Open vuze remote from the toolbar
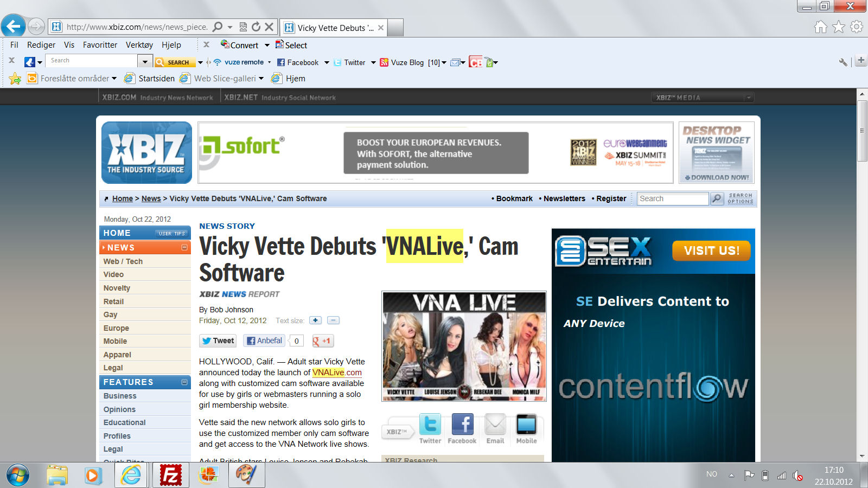 click(x=239, y=62)
